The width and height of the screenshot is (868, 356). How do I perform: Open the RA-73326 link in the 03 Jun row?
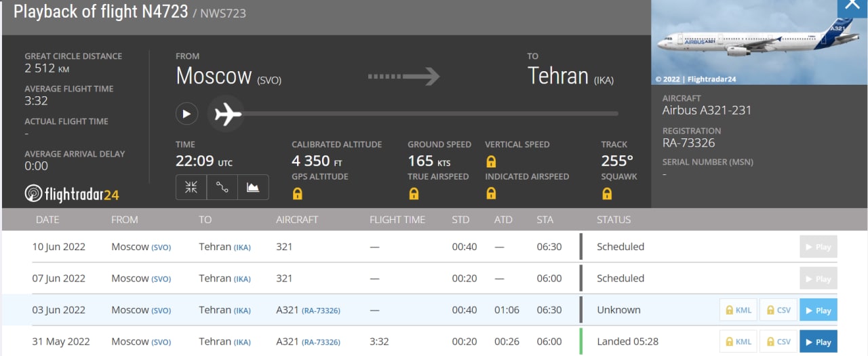[321, 311]
